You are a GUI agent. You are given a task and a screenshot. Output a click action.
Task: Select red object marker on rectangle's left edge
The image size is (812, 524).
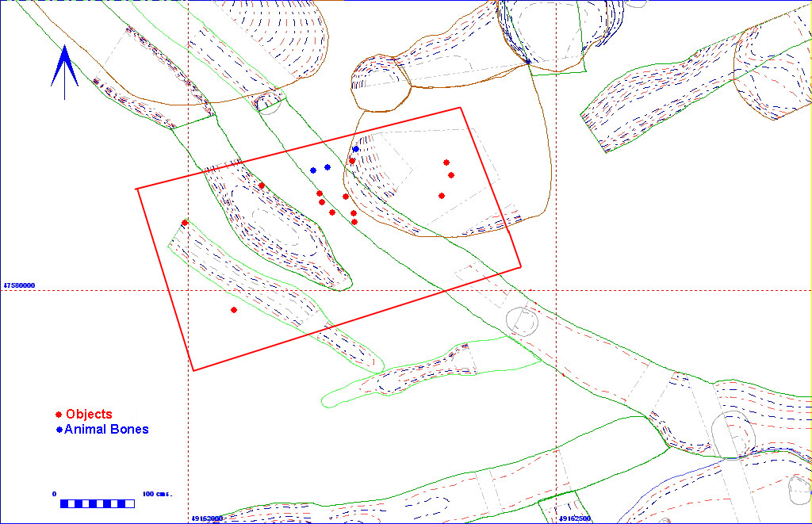click(x=185, y=223)
